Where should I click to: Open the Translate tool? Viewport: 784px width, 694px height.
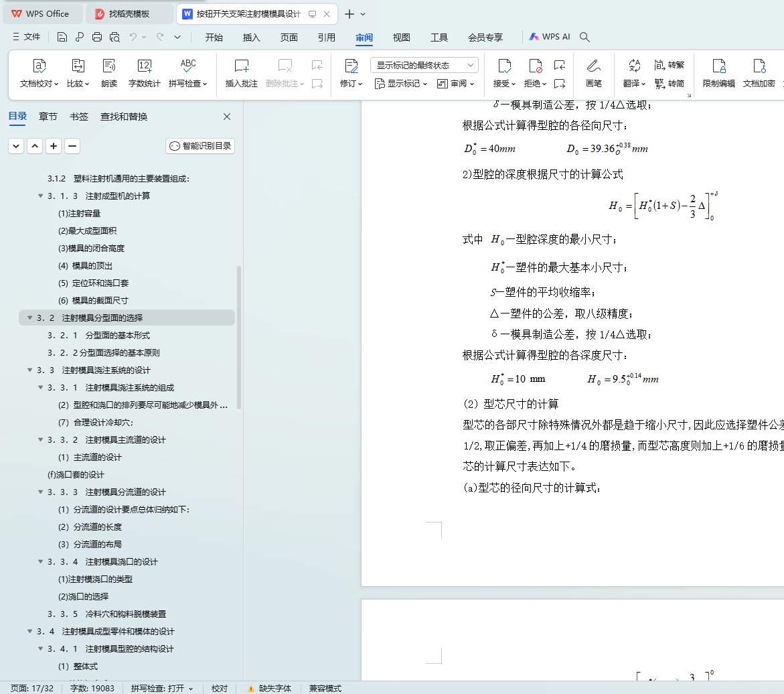635,74
